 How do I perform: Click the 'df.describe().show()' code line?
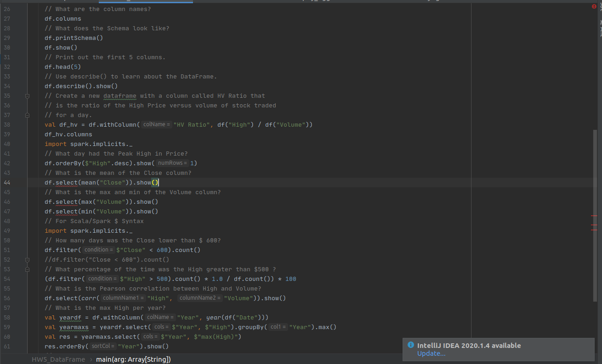[x=81, y=86]
